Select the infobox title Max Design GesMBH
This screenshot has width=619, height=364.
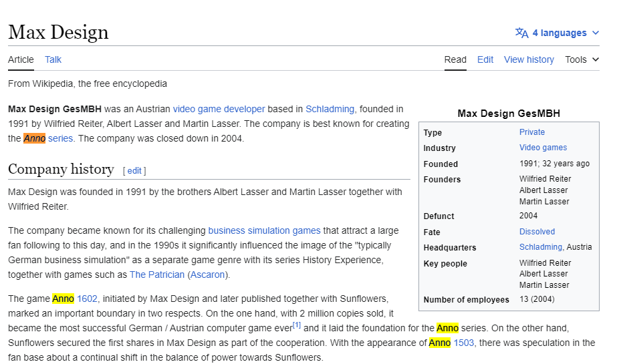(509, 114)
